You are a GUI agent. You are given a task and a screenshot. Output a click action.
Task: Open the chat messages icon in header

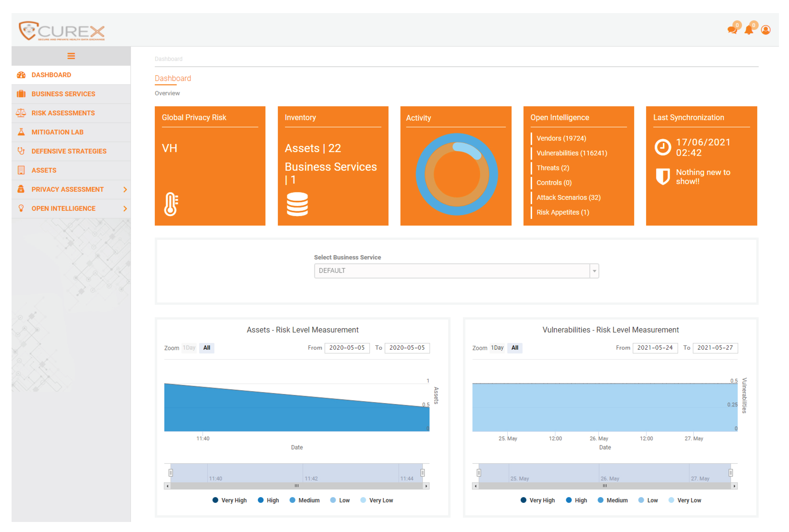click(732, 30)
